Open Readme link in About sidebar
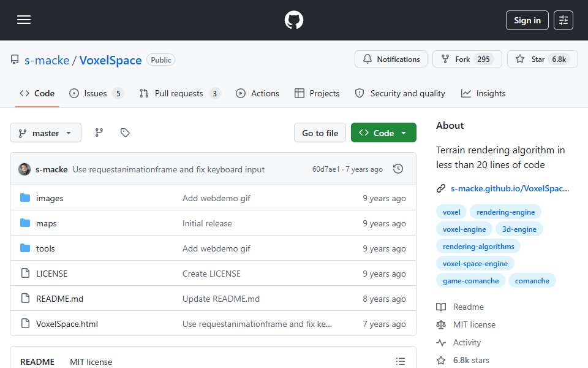The image size is (588, 368). 460,307
